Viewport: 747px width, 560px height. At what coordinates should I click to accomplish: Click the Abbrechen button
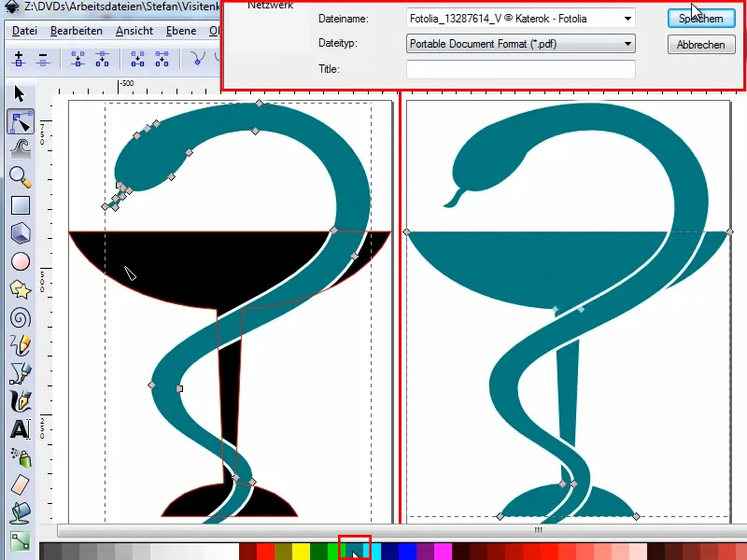(x=701, y=45)
